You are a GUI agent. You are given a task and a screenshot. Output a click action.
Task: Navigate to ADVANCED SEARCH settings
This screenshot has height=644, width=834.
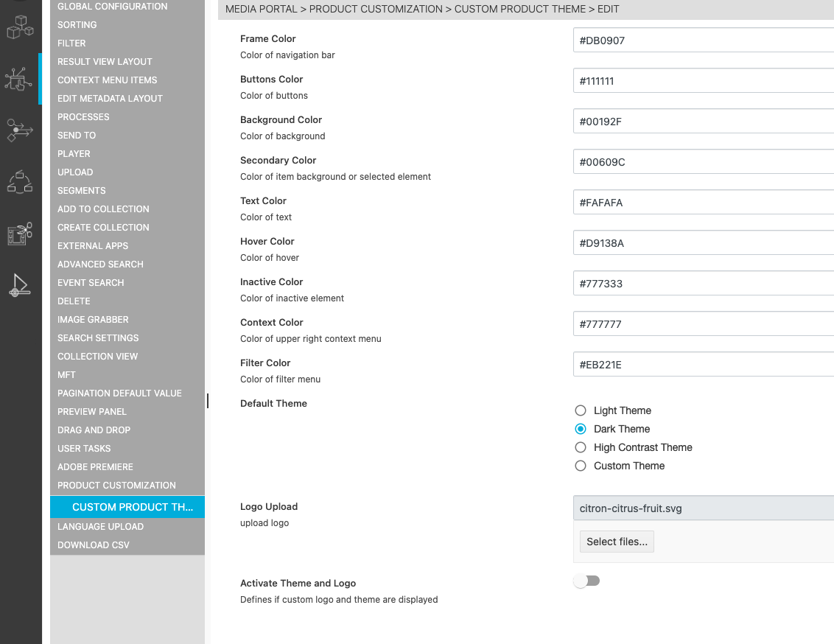point(101,264)
